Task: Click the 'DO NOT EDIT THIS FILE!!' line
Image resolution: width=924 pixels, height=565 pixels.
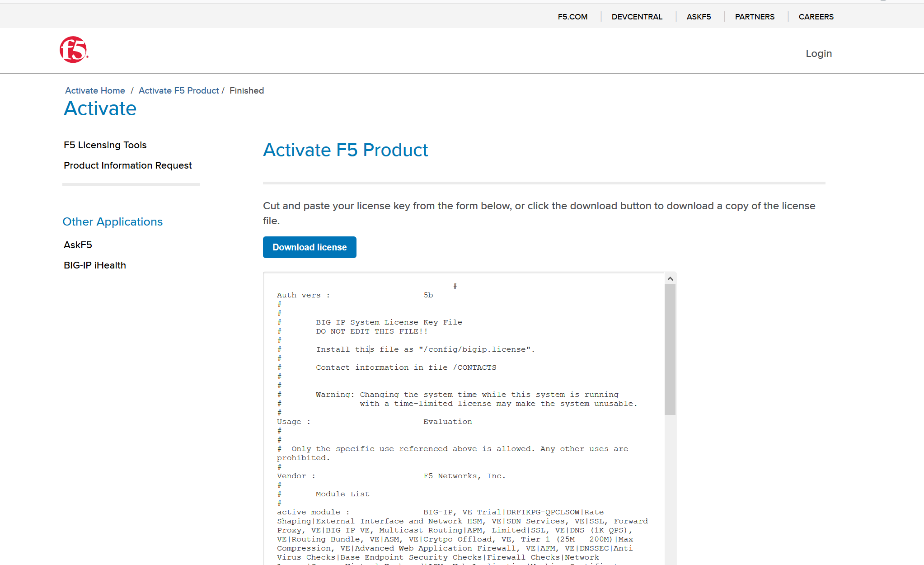Action: 371,331
